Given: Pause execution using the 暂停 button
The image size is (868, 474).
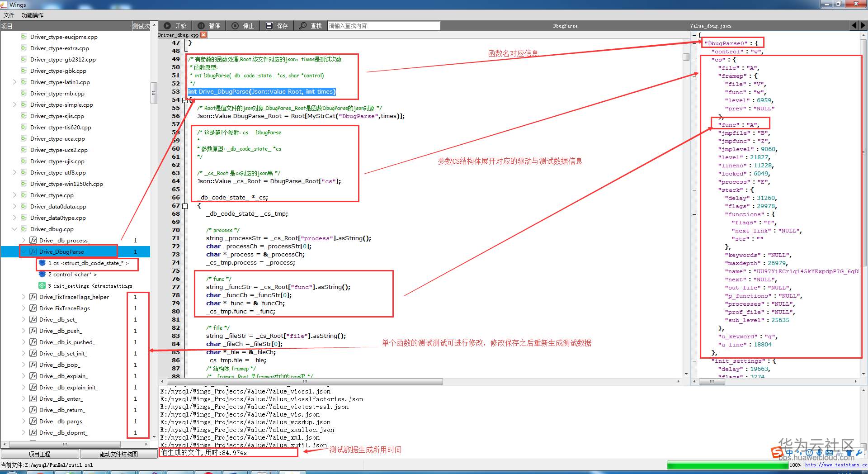Looking at the screenshot, I should click(209, 26).
